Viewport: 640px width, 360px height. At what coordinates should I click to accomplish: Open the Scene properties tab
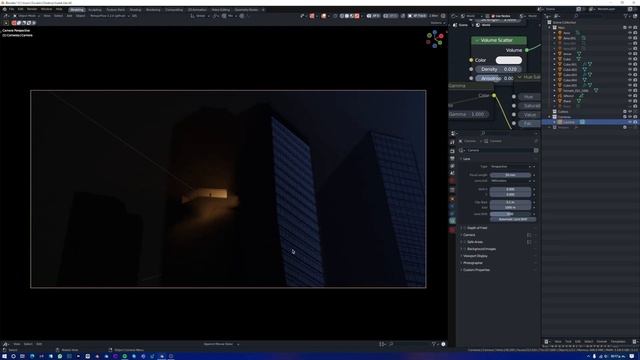(452, 173)
